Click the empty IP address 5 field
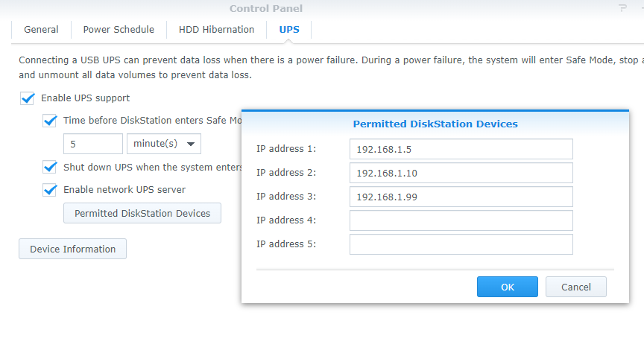Viewport: 644px width, 356px height. click(461, 244)
